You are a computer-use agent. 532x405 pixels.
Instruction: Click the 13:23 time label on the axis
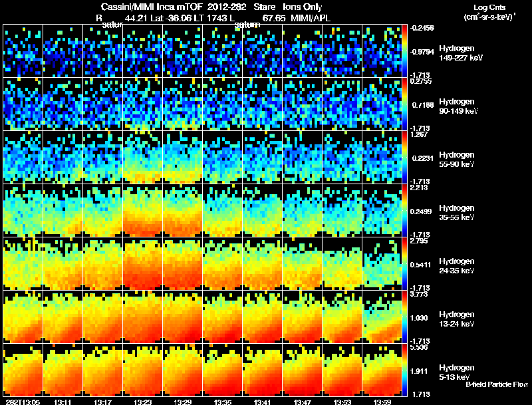pyautogui.click(x=142, y=402)
